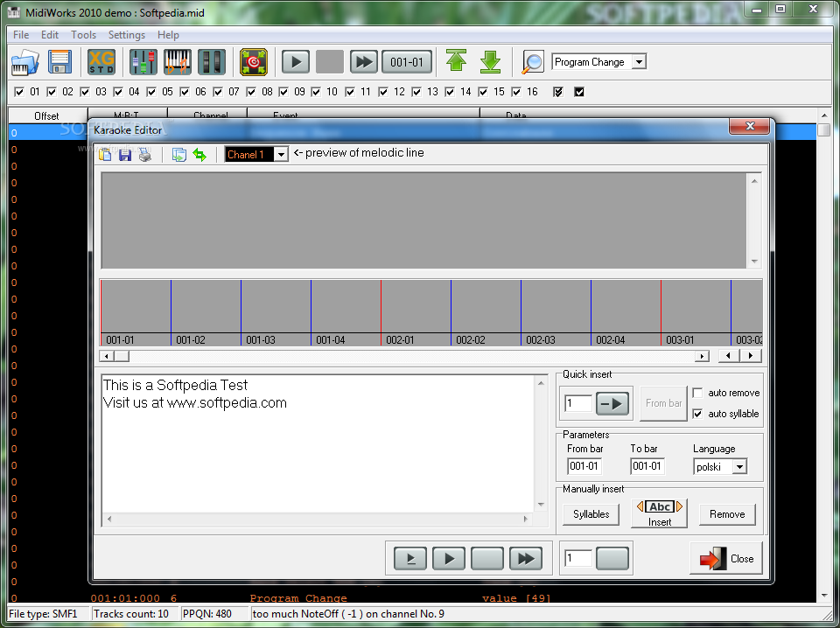Start playback from main toolbar
This screenshot has height=628, width=840.
click(x=296, y=62)
